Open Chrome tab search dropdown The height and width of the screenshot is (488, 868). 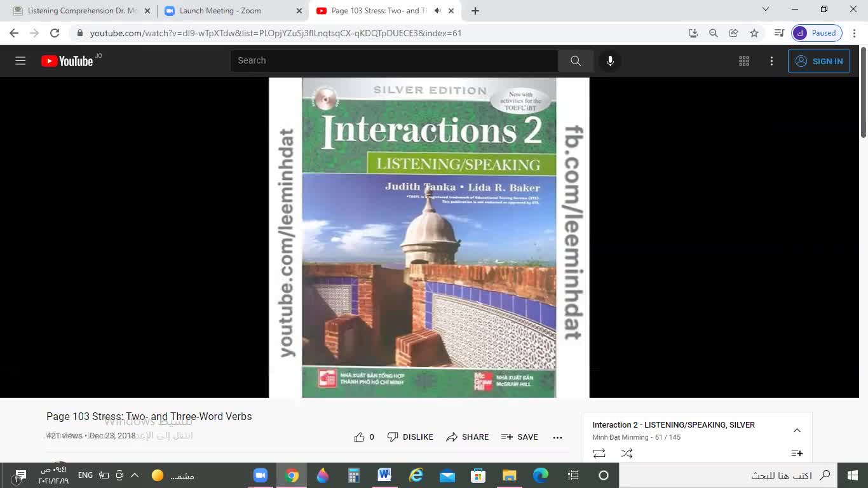[x=766, y=10]
